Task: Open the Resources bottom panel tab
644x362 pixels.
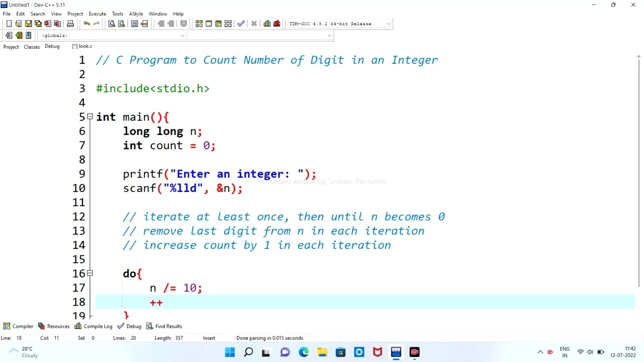Action: [54, 326]
